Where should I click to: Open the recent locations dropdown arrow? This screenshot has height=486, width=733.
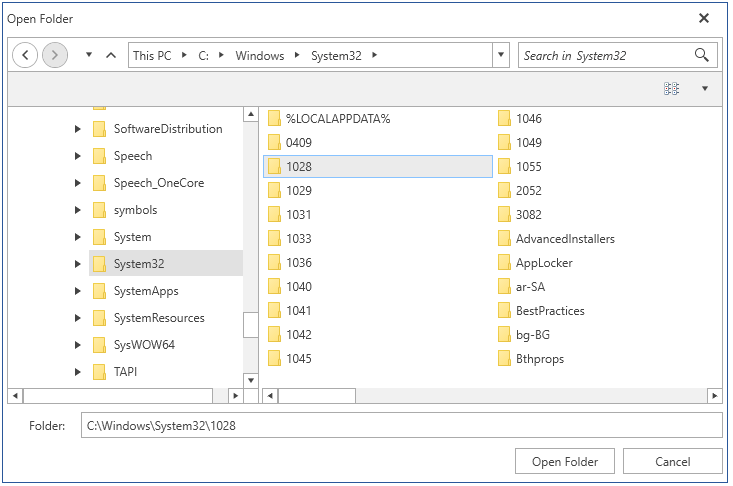tap(89, 55)
